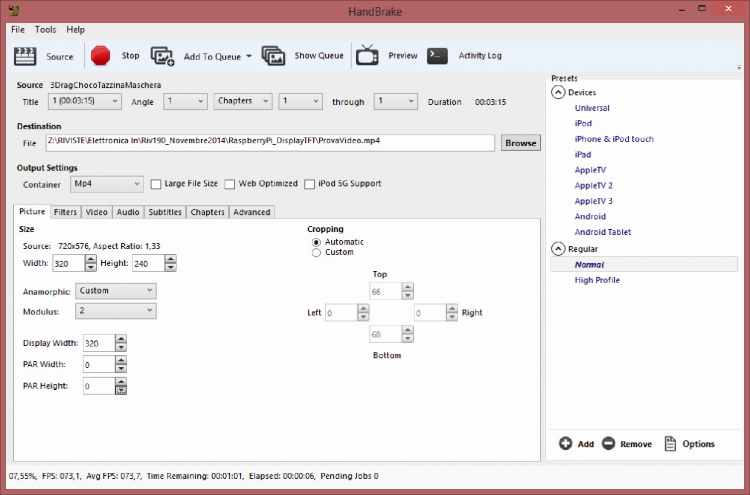The height and width of the screenshot is (495, 750).
Task: Switch to the Chapters tab
Action: tap(208, 212)
